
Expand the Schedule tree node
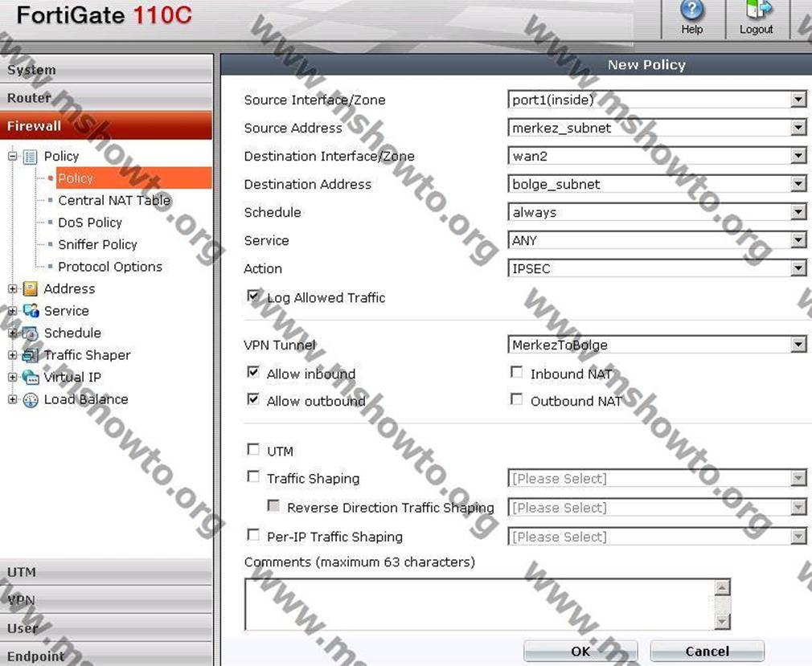[x=12, y=333]
